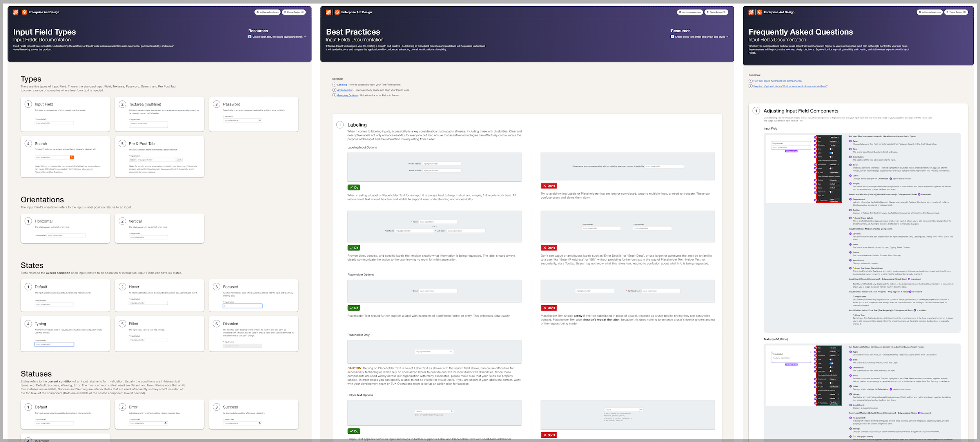Click focused input in Focused state card
Viewport: 980px width, 442px height.
point(243,306)
